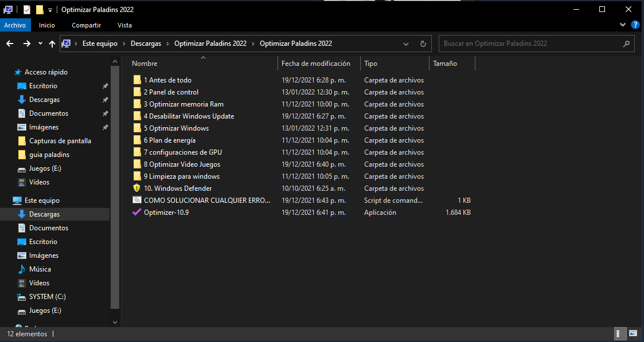
Task: Click the 12 elementos status text
Action: pos(27,334)
